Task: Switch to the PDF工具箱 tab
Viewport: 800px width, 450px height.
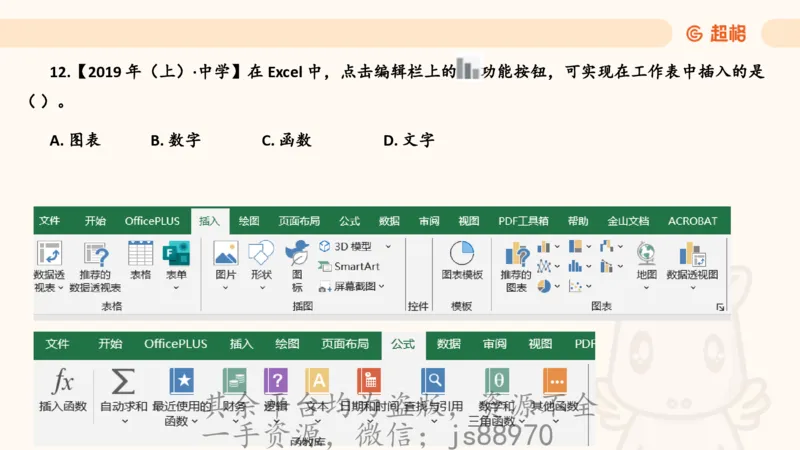Action: tap(523, 221)
